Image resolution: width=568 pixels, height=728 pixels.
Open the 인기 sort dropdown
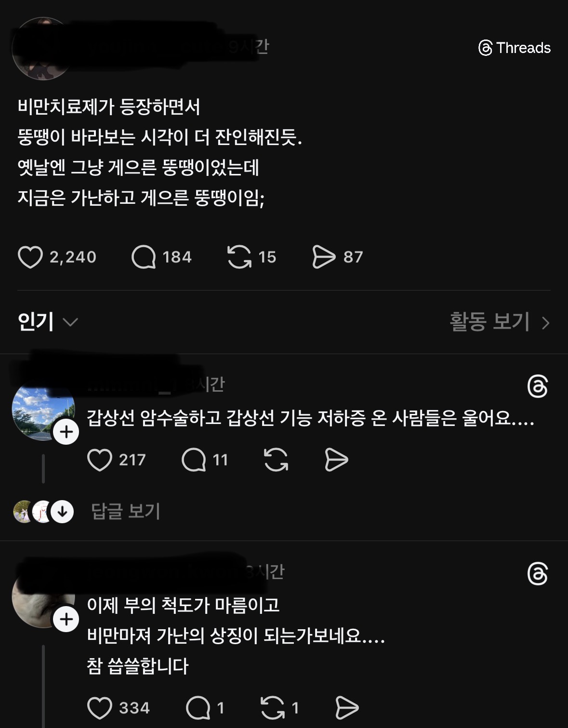coord(48,321)
